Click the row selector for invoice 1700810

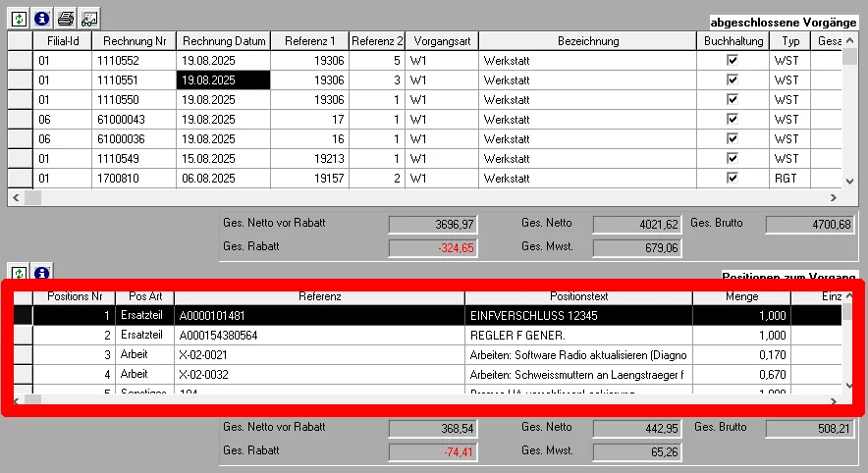pyautogui.click(x=21, y=179)
